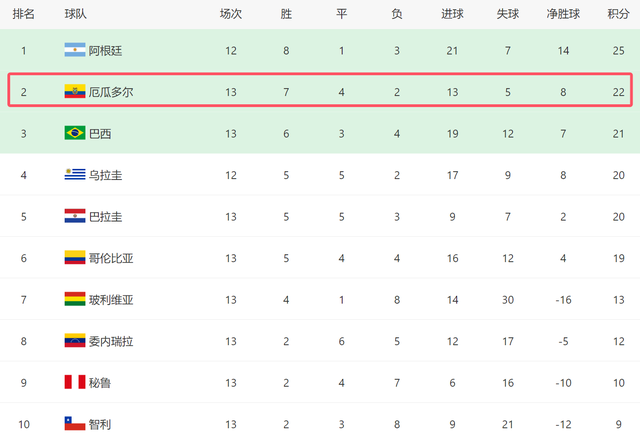Sort by the 净胜球 column header
Viewport: 640px width, 443px height.
(x=563, y=14)
